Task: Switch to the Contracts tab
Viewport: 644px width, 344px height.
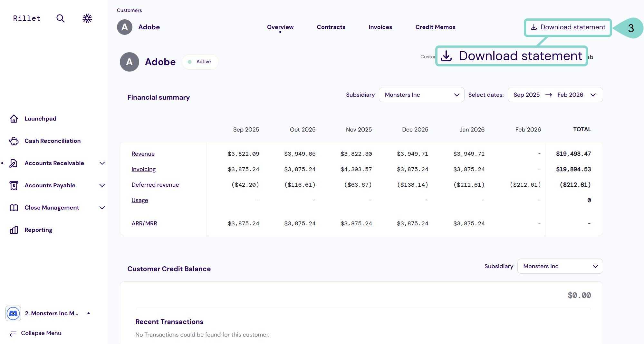Action: pyautogui.click(x=331, y=27)
